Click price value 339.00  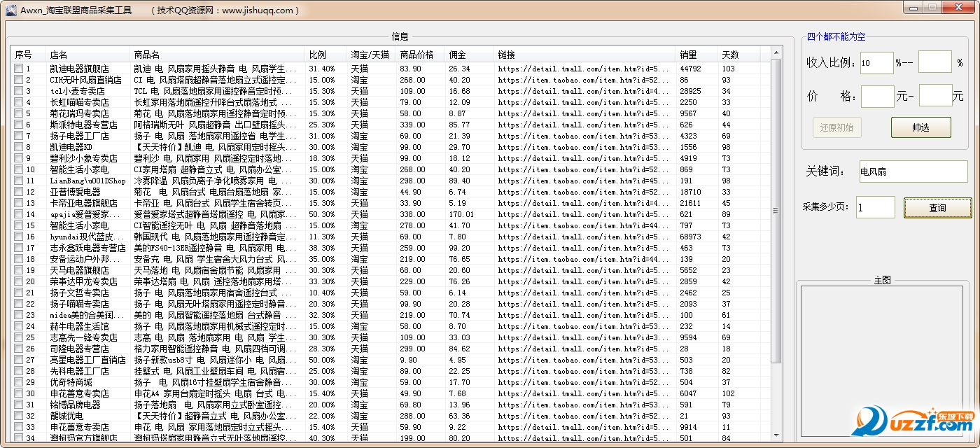click(412, 125)
